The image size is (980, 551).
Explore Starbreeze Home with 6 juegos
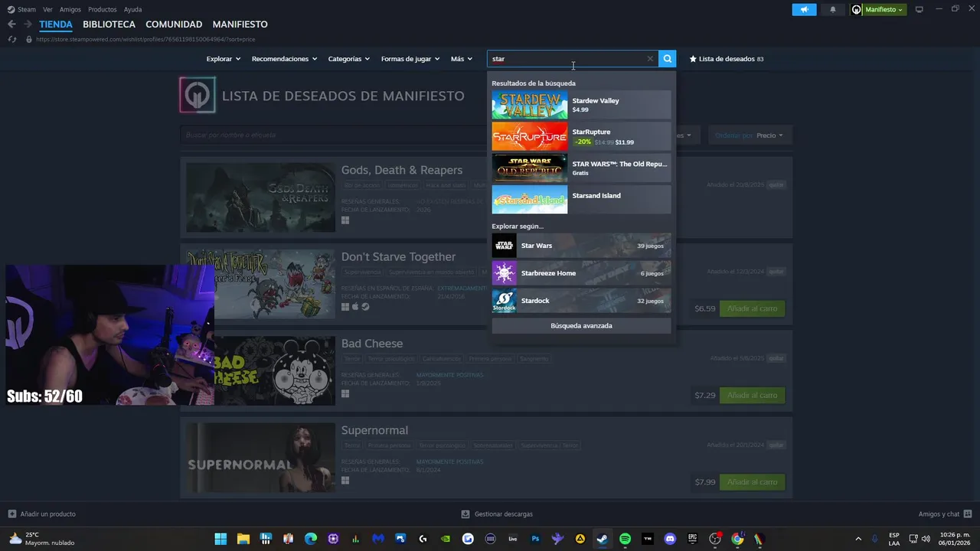(x=581, y=273)
